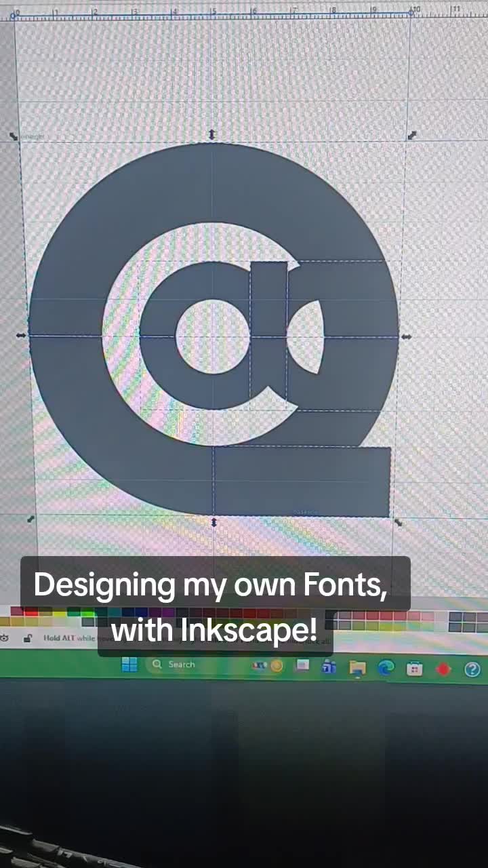Screen dimensions: 488x868
Task: Click the top-left corner selection handle
Action: click(x=14, y=136)
